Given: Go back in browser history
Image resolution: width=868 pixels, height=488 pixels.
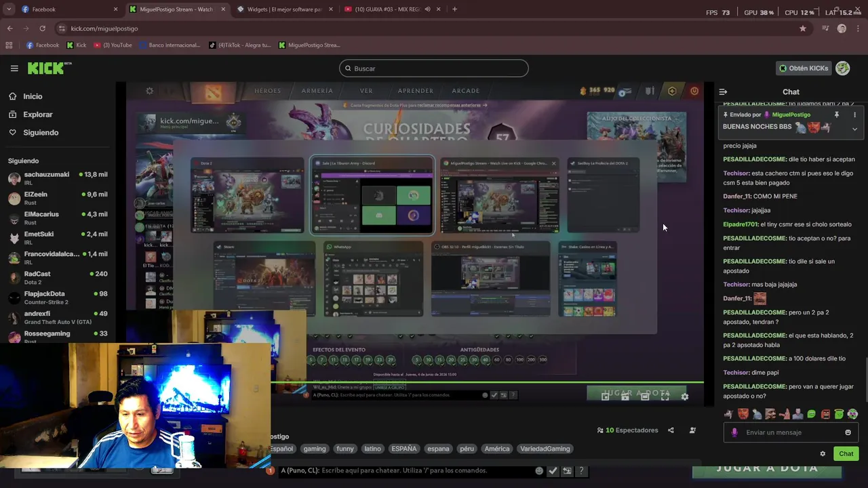Looking at the screenshot, I should coord(9,28).
